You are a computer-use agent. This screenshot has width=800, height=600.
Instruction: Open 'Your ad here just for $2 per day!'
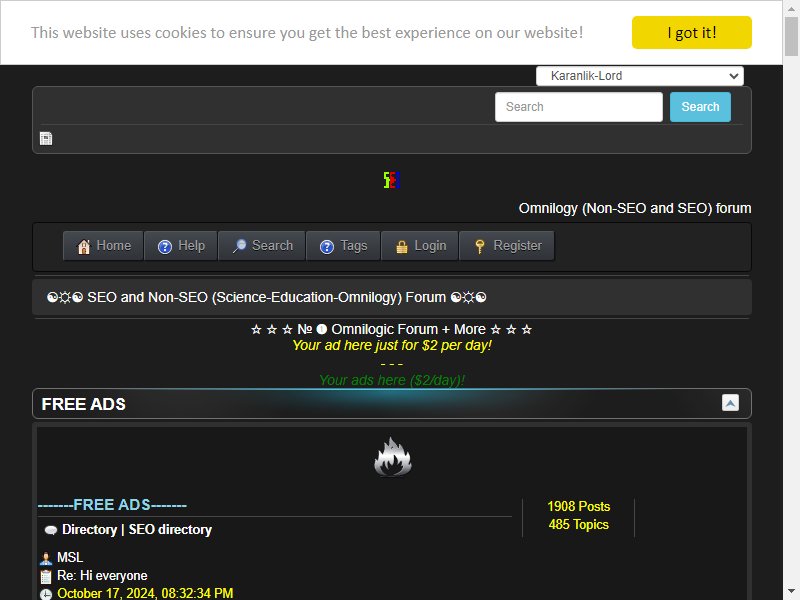[391, 345]
